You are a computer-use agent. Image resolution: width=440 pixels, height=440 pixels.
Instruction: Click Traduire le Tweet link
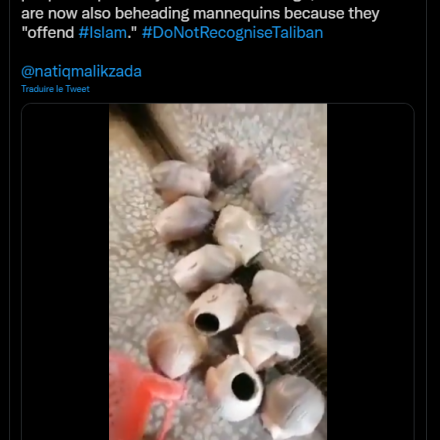click(x=55, y=89)
